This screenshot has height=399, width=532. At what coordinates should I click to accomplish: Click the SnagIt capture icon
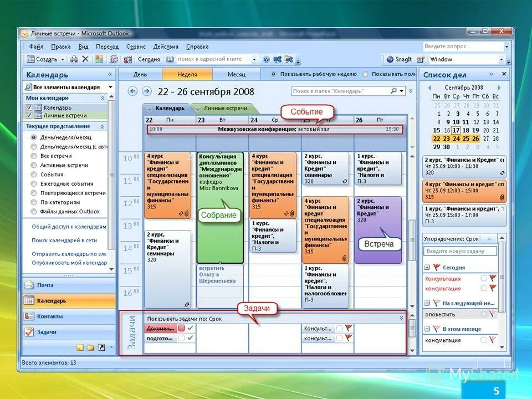click(x=390, y=59)
